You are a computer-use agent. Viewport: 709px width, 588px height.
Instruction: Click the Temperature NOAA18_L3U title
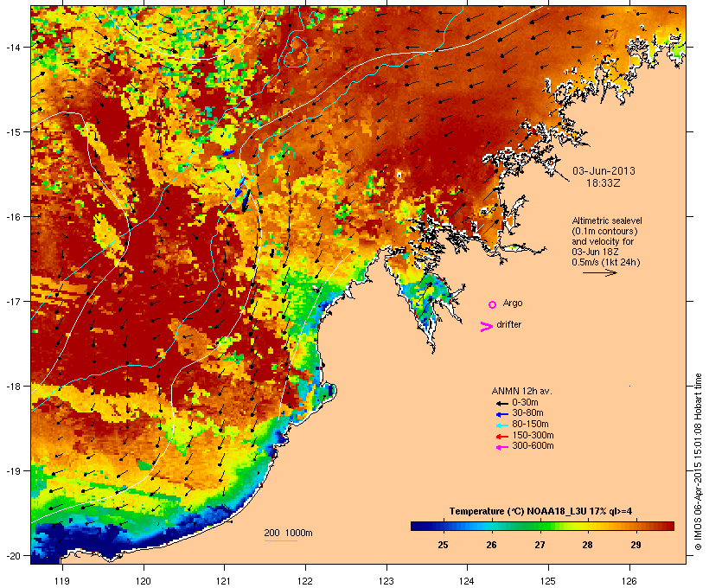click(540, 511)
